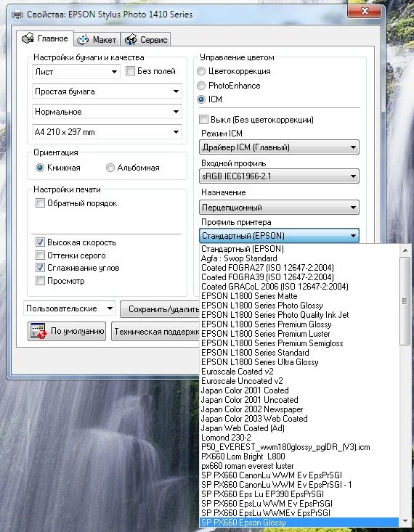Open the Главное tab
This screenshot has width=414, height=532.
45,38
